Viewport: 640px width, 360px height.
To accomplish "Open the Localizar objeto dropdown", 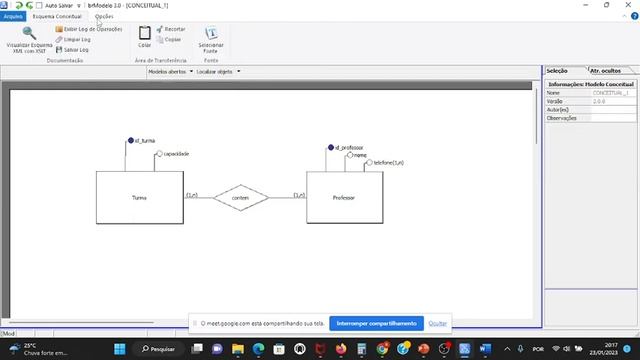I will tap(218, 71).
